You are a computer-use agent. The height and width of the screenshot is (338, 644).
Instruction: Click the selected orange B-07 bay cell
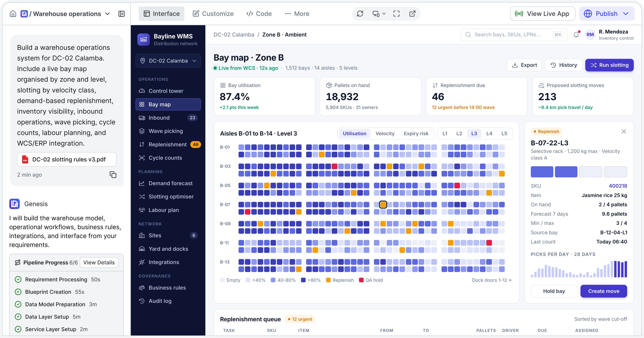[383, 205]
